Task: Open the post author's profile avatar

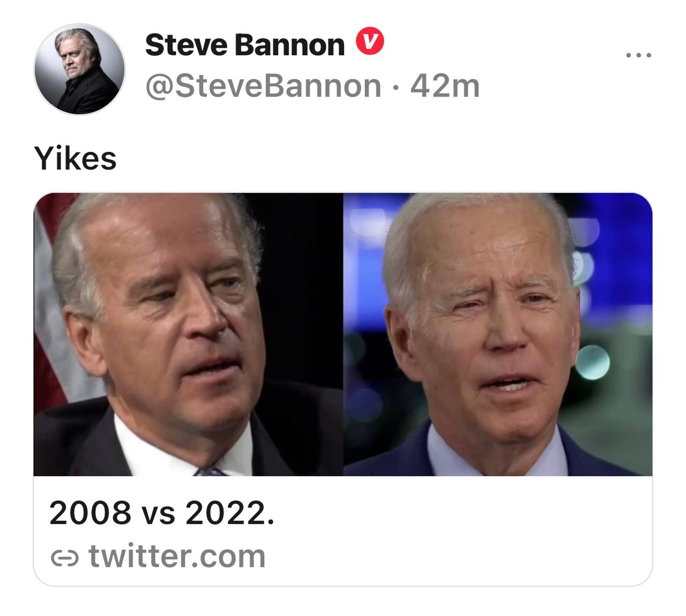Action: (x=79, y=69)
